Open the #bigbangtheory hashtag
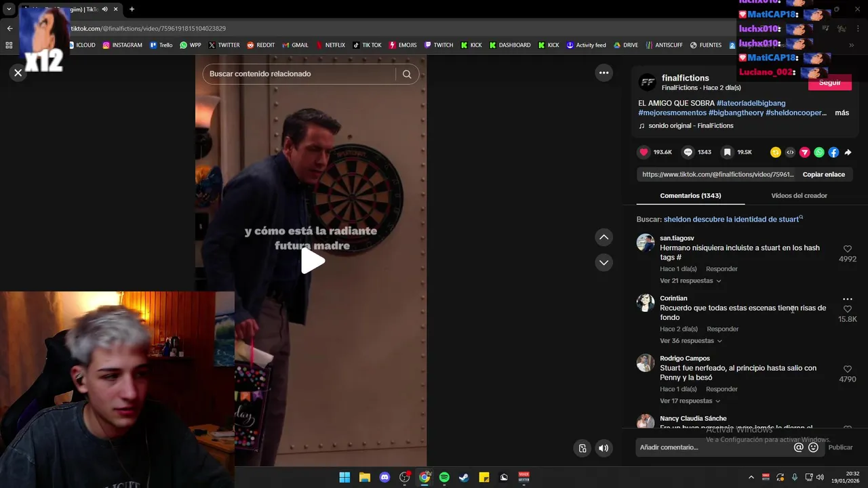Image resolution: width=868 pixels, height=488 pixels. (x=736, y=113)
